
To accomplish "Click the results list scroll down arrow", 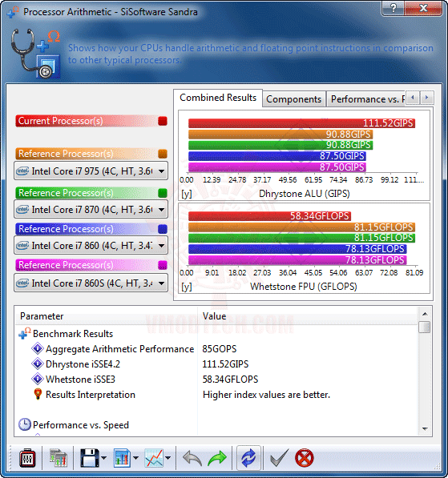I will click(425, 429).
